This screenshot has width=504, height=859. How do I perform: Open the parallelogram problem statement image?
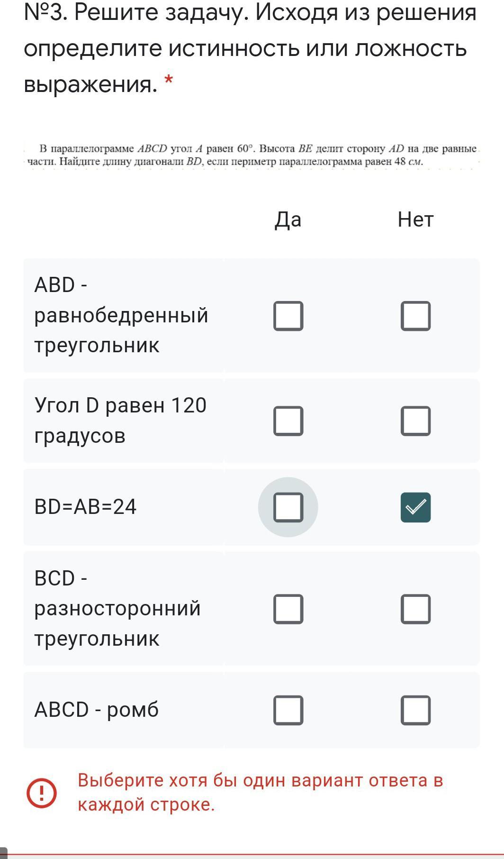[x=252, y=155]
